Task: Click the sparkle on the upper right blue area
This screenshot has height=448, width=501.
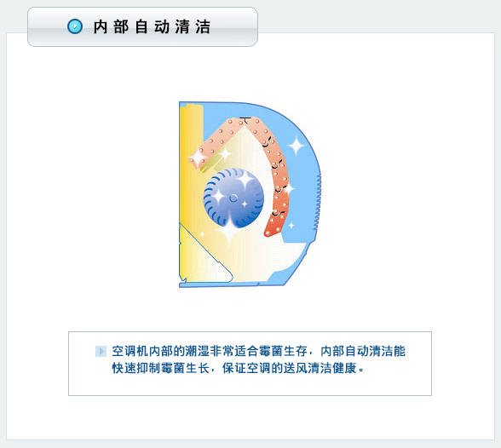Action: tap(297, 146)
